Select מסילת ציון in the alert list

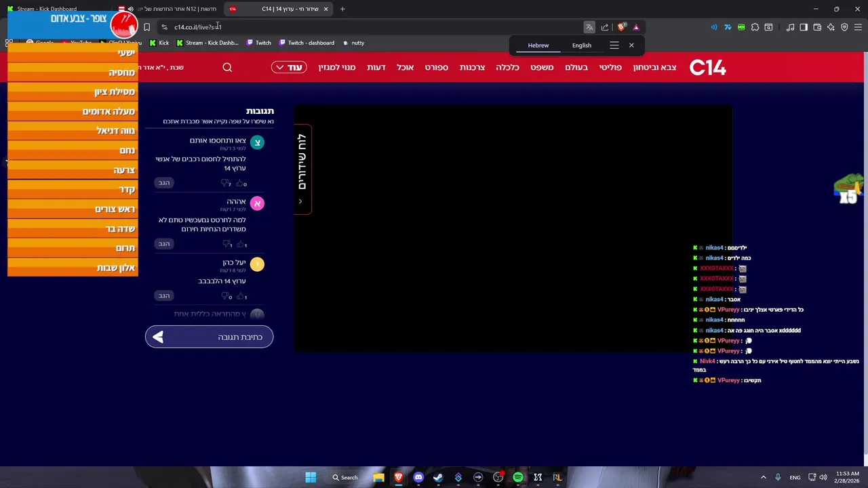pyautogui.click(x=73, y=91)
